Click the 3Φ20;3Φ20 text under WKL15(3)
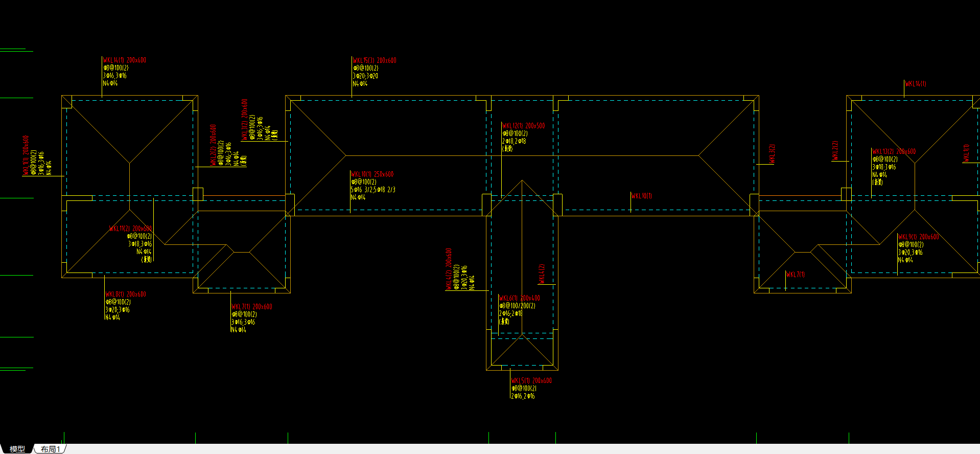980x454 pixels. [365, 76]
